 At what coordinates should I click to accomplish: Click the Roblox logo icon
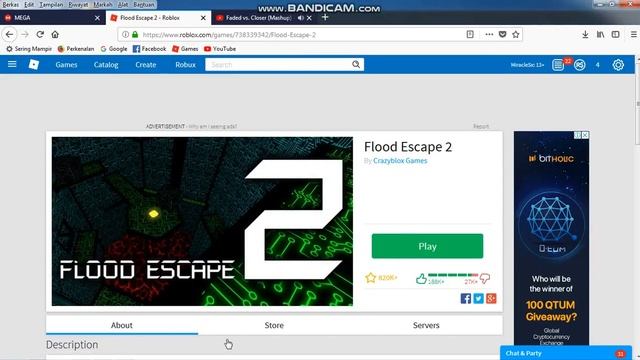pos(34,64)
